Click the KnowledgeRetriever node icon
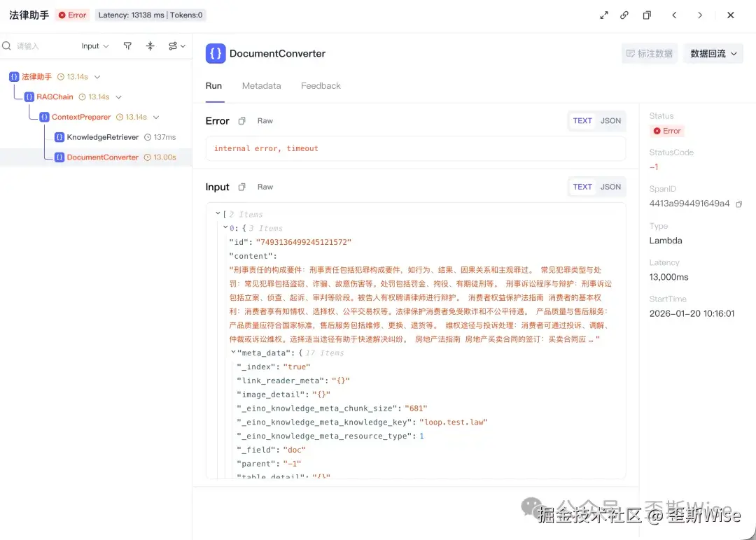The width and height of the screenshot is (756, 540). (x=59, y=137)
